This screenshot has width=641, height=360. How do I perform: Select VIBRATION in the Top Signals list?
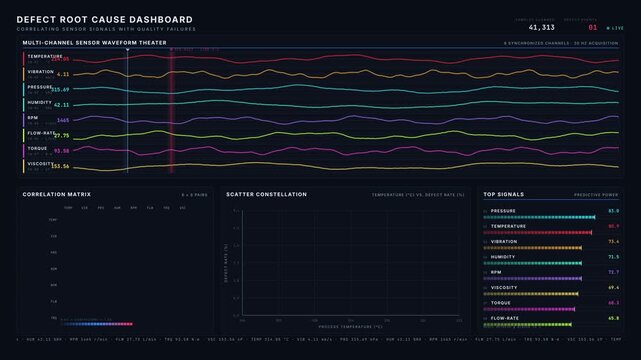[x=504, y=241]
